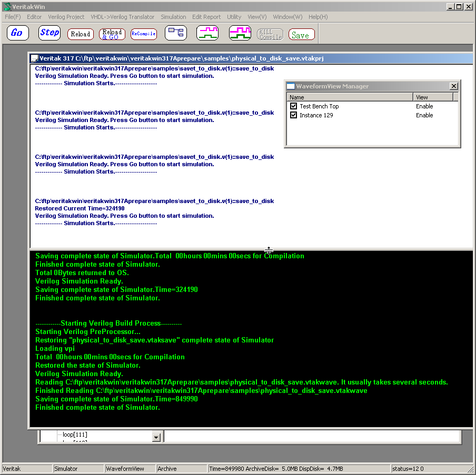Select the Instance 129 row label
476x475 pixels.
point(316,115)
